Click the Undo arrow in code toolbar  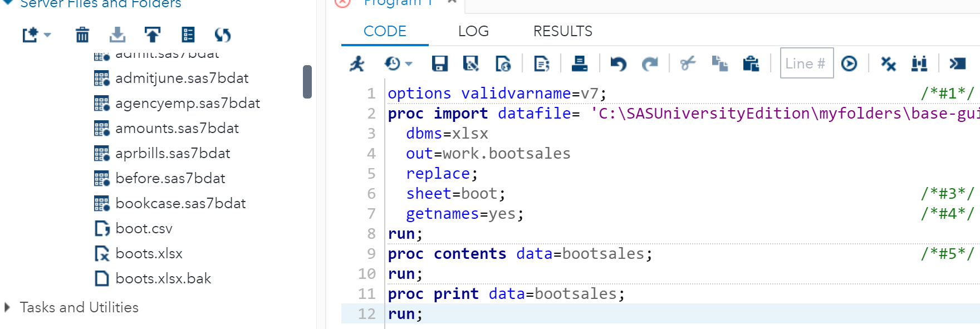[x=618, y=63]
